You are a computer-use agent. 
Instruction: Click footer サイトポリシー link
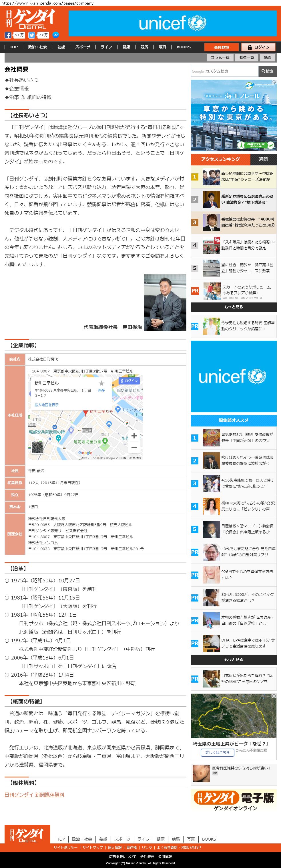point(65,847)
